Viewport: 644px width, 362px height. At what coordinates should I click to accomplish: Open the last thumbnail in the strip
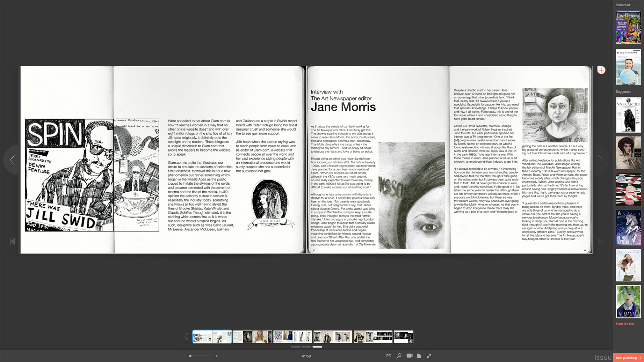pos(404,337)
